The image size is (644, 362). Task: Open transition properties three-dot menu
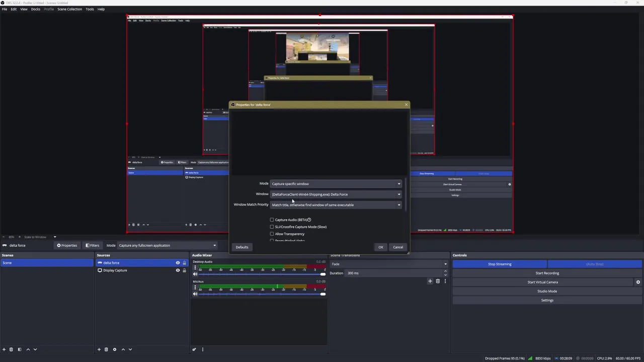445,282
